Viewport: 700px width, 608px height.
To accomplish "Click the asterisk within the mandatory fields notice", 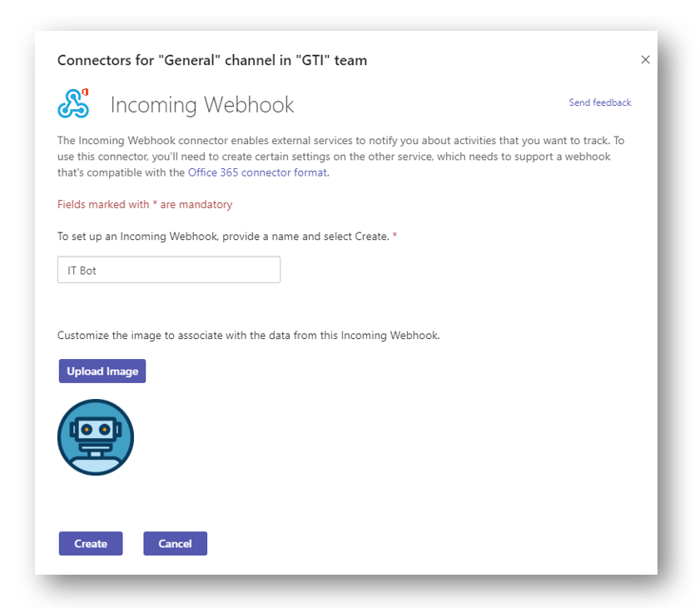I will 155,203.
